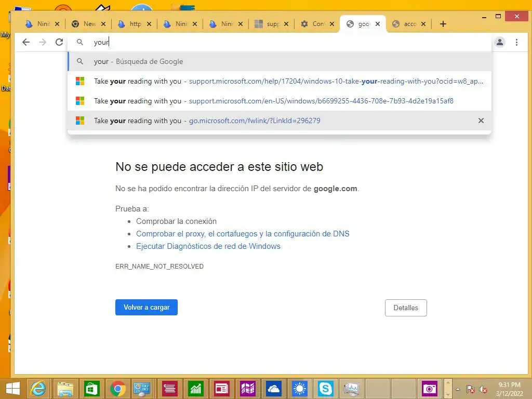Choose the support.microsoft.com/help/17204 suggestion
This screenshot has width=532, height=399.
click(x=280, y=81)
